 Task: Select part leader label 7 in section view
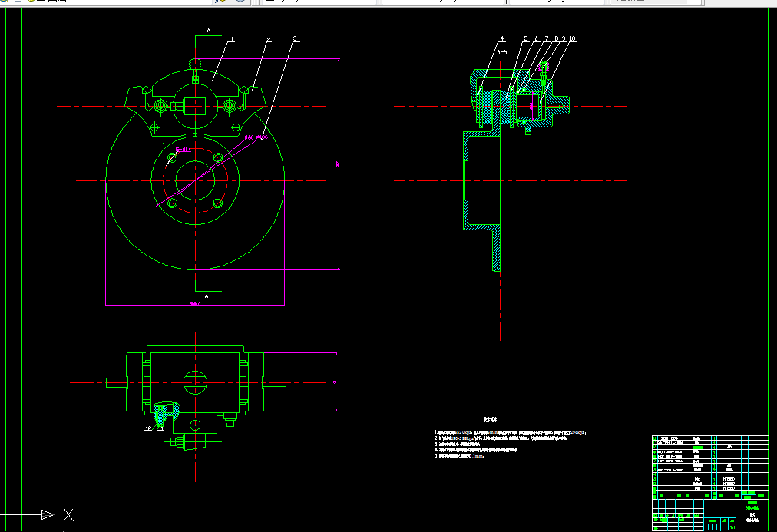(547, 38)
